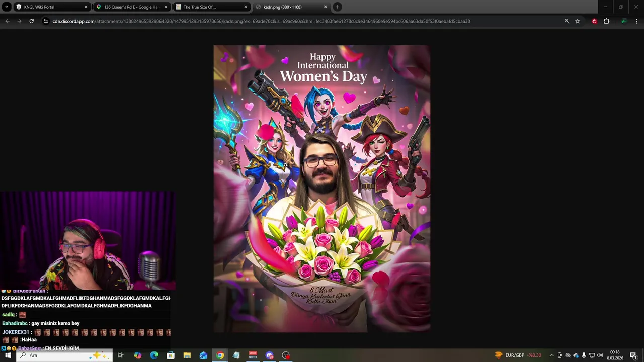The image size is (644, 362).
Task: Click the microphone tray icon
Action: tap(584, 355)
